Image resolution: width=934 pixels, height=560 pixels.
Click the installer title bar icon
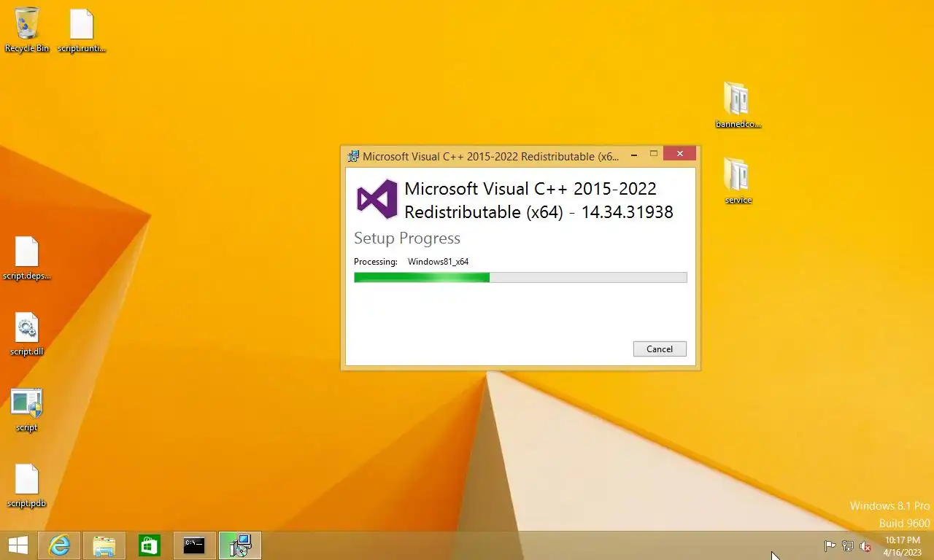[x=353, y=156]
